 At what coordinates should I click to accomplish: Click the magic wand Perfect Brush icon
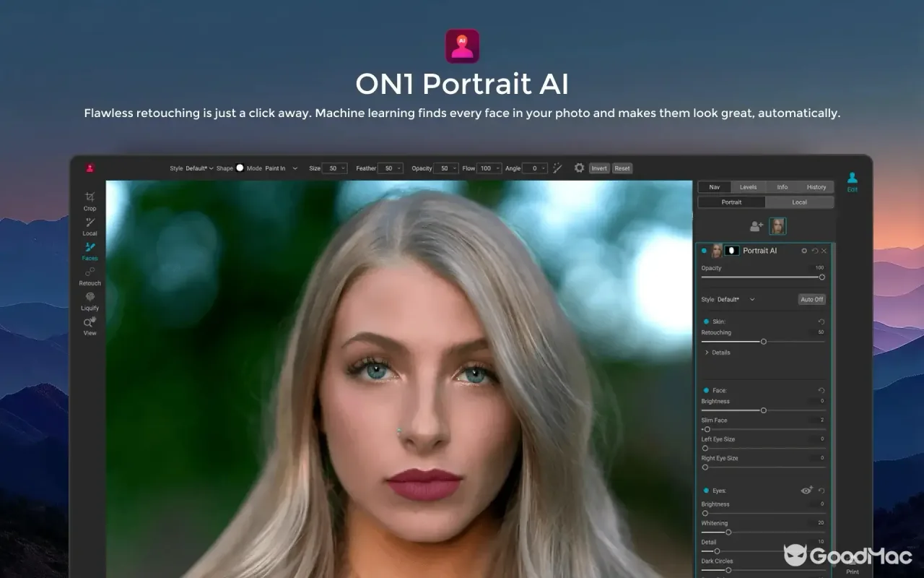(x=557, y=168)
